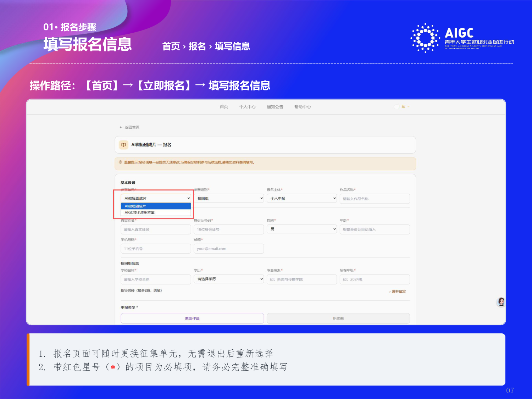This screenshot has height=399, width=532.
Task: Go to the 通知公告 navigation item
Action: click(x=275, y=107)
